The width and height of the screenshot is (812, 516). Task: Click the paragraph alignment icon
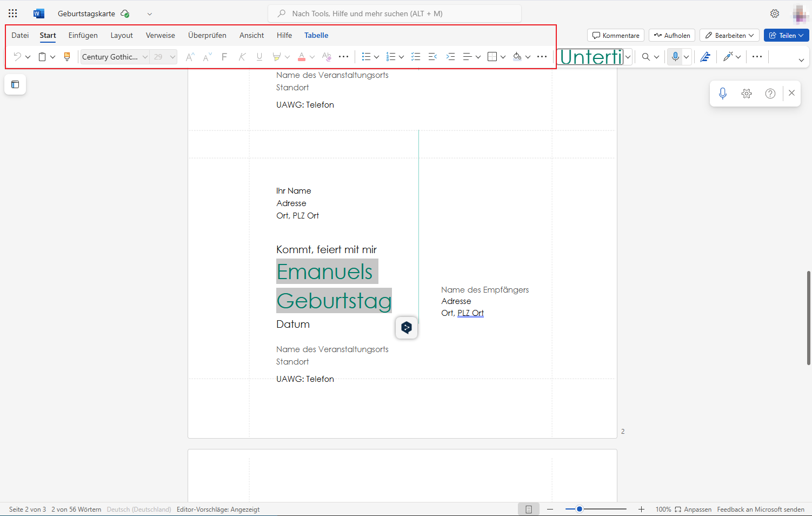click(x=468, y=57)
